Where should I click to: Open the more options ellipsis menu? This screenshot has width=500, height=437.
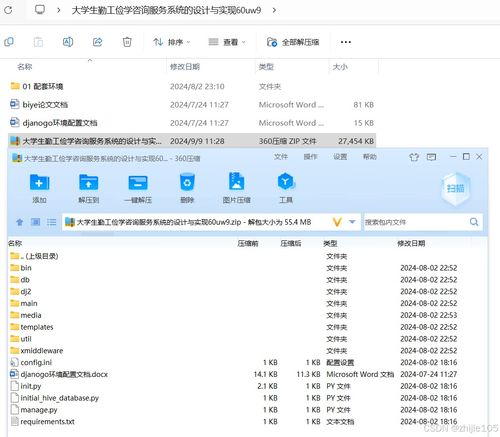click(346, 42)
